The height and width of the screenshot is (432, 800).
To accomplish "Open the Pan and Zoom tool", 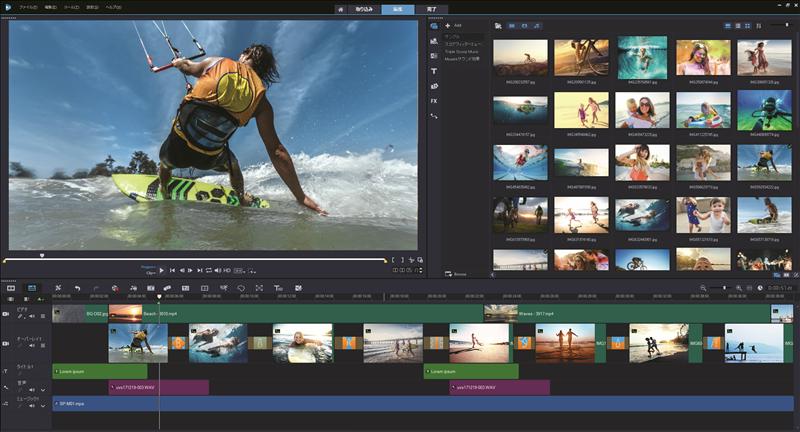I will (259, 288).
